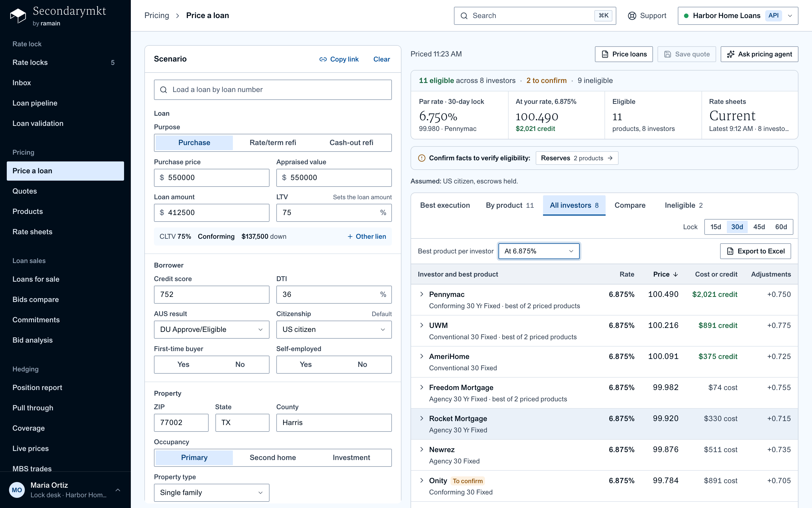Viewport: 812px width, 508px height.
Task: Open the At 6.875% rate dropdown
Action: point(539,251)
